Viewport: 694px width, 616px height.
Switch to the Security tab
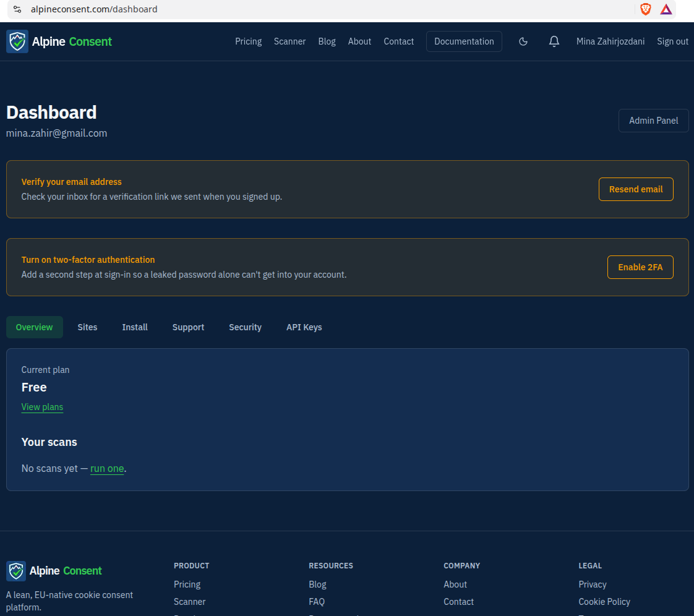(245, 327)
